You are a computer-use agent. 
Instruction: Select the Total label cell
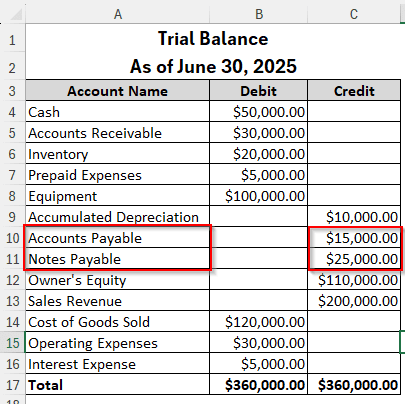[117, 385]
